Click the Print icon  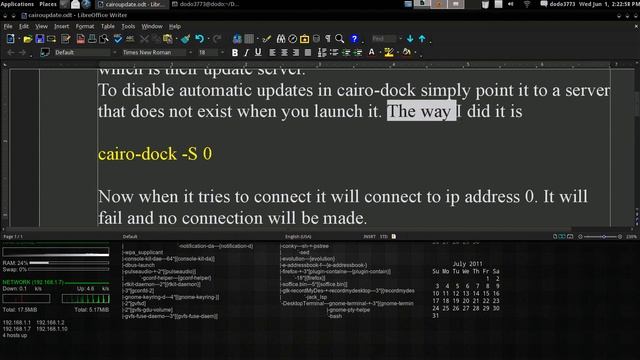(92, 39)
